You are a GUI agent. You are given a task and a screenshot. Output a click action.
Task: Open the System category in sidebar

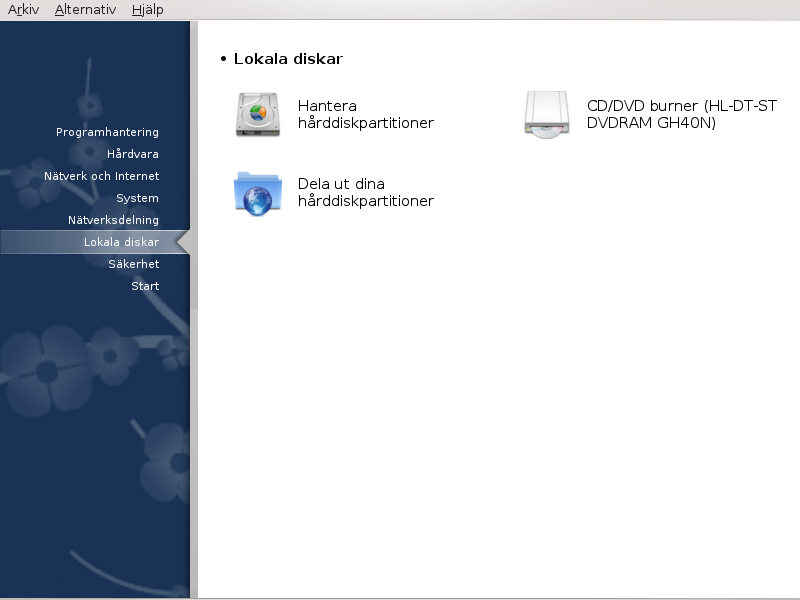coord(137,198)
